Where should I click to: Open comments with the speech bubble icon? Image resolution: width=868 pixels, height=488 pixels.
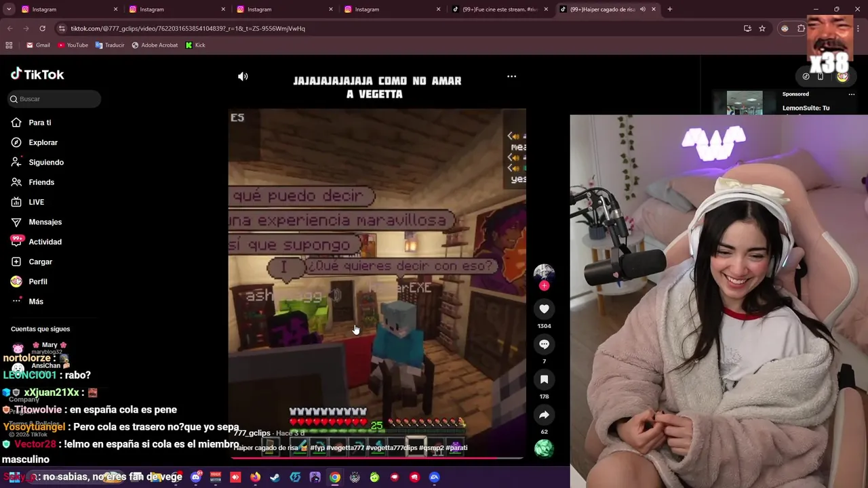544,344
